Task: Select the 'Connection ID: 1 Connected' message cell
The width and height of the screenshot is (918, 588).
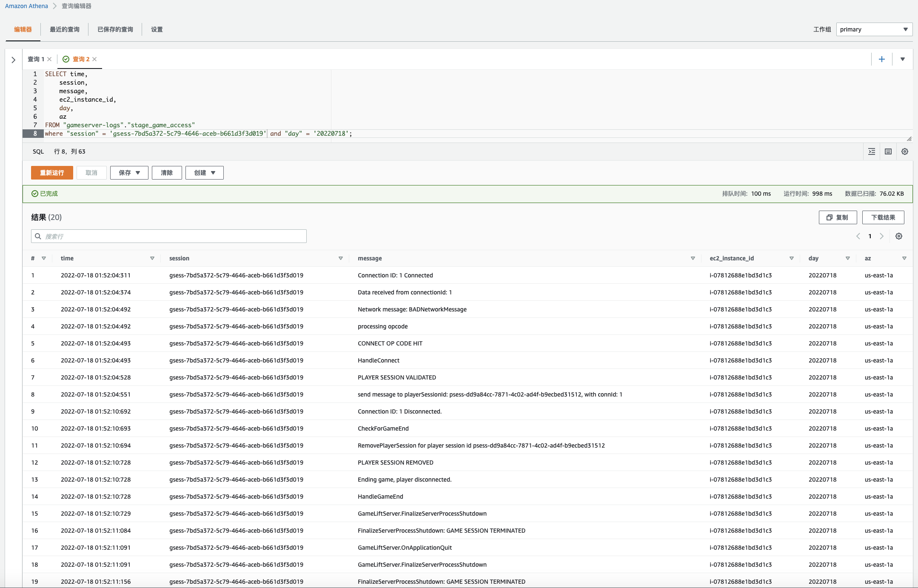Action: click(395, 275)
